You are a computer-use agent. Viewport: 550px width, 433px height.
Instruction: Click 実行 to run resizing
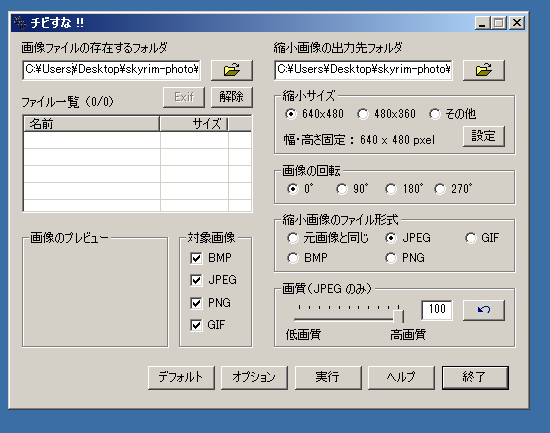coord(328,378)
